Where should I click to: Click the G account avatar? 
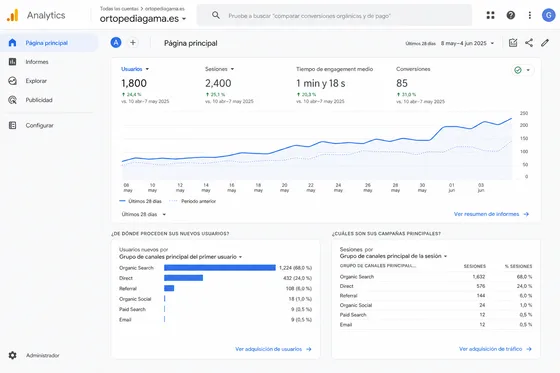pos(549,15)
